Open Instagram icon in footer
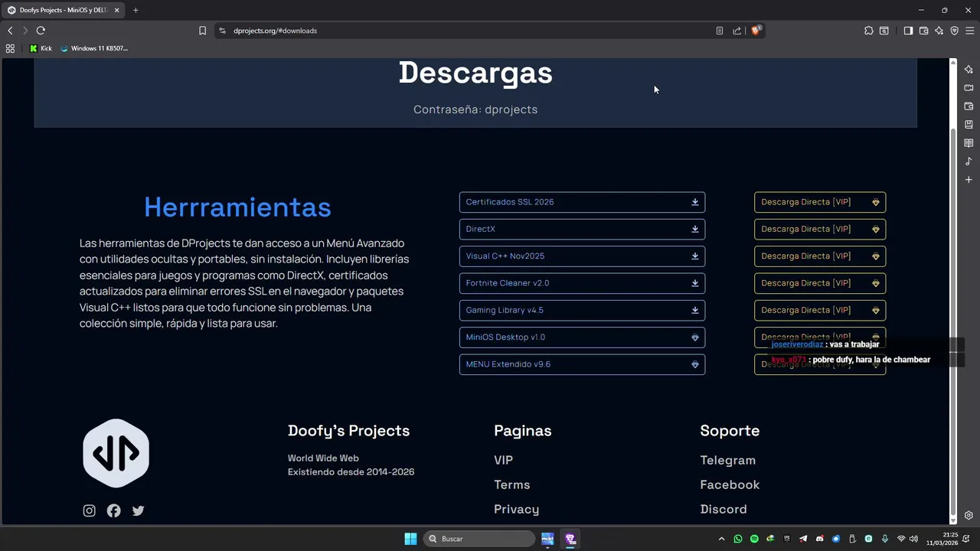 tap(89, 510)
